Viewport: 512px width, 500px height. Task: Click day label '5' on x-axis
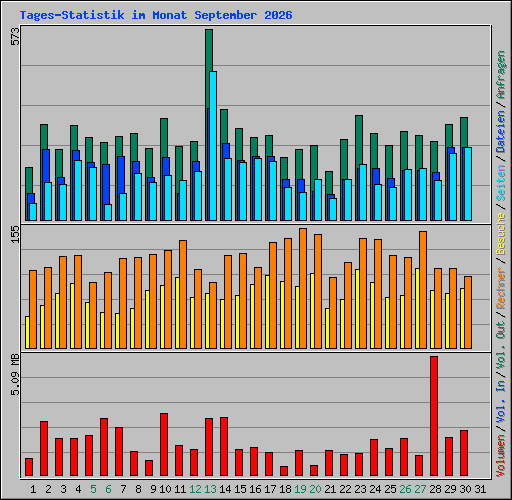[x=93, y=489]
